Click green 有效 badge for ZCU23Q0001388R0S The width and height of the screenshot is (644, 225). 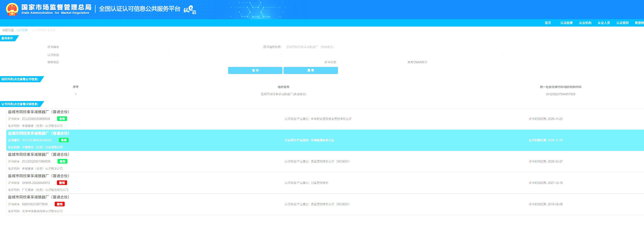click(62, 161)
